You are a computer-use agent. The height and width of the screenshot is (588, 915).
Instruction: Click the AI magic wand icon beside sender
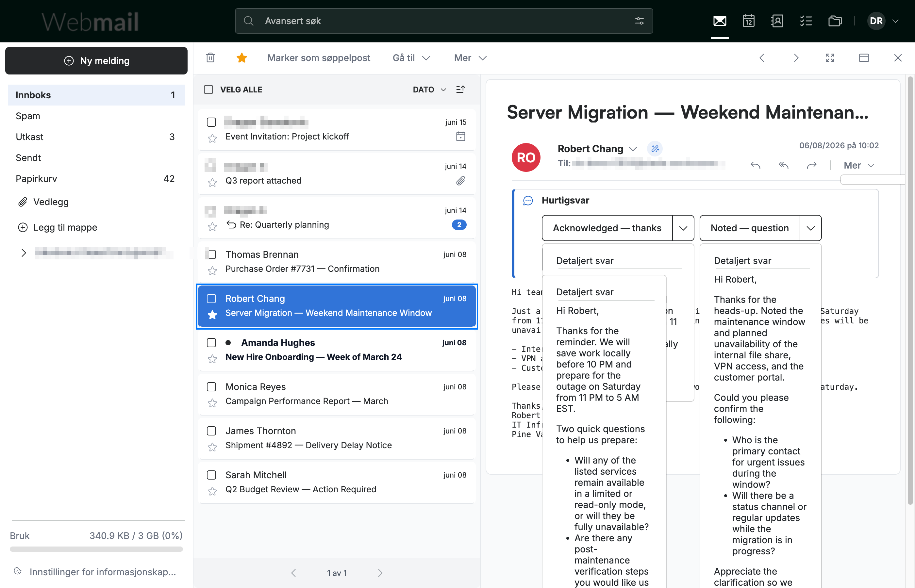(655, 149)
